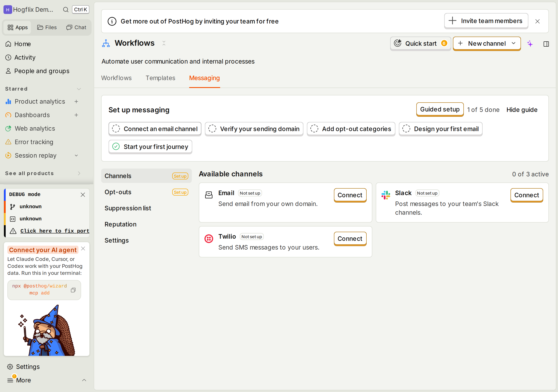The image size is (558, 392).
Task: Switch to the Templates tab
Action: coord(160,78)
